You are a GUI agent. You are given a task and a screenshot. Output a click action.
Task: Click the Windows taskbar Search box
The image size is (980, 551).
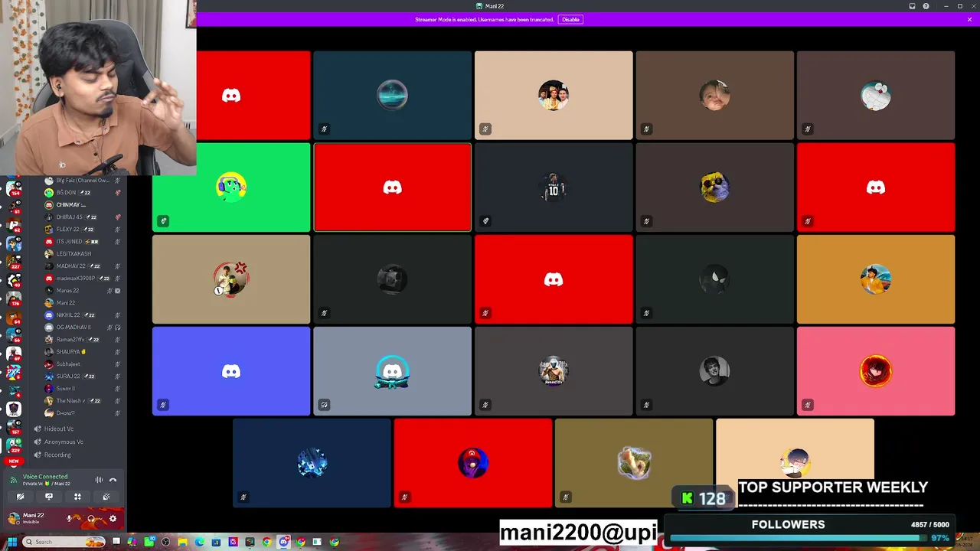pyautogui.click(x=64, y=542)
